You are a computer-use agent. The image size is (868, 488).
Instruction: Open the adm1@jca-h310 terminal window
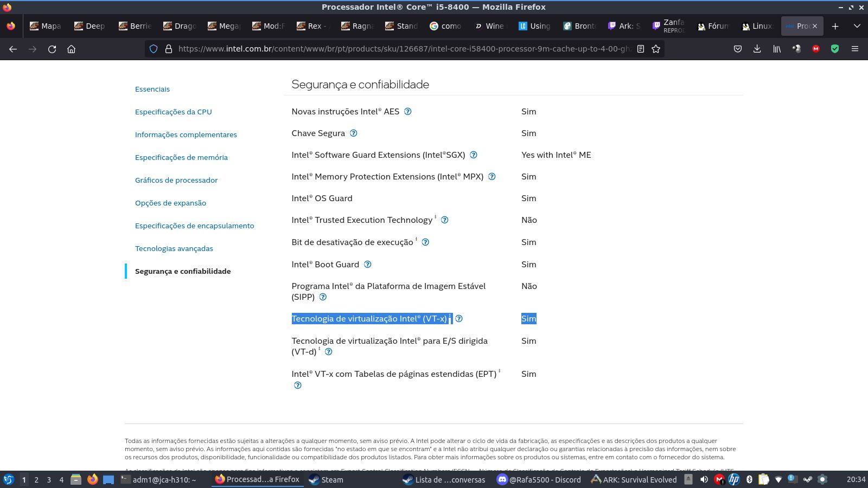pos(158,479)
